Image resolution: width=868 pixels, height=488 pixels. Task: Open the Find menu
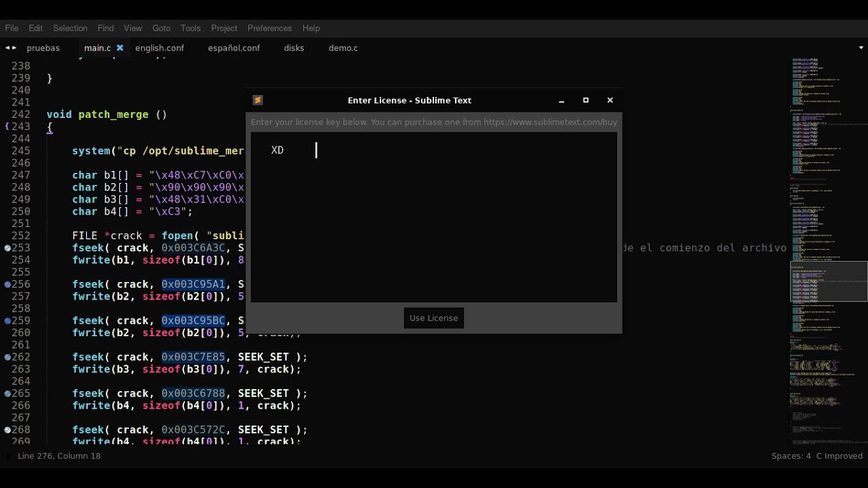pyautogui.click(x=105, y=28)
